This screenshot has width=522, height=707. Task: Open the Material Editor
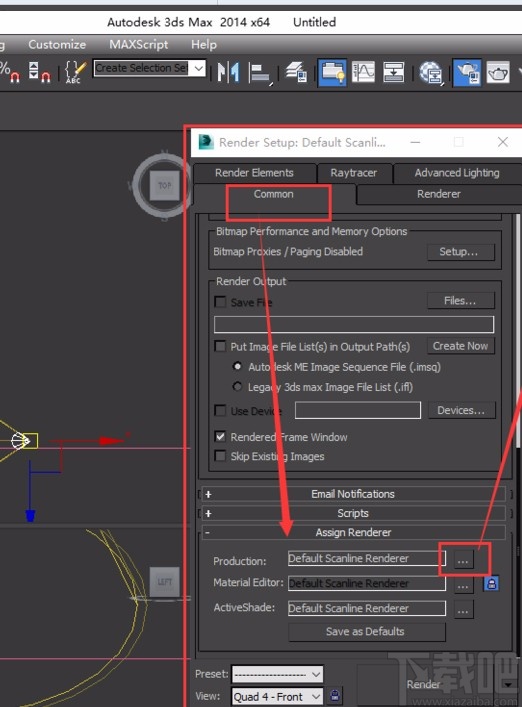[431, 73]
